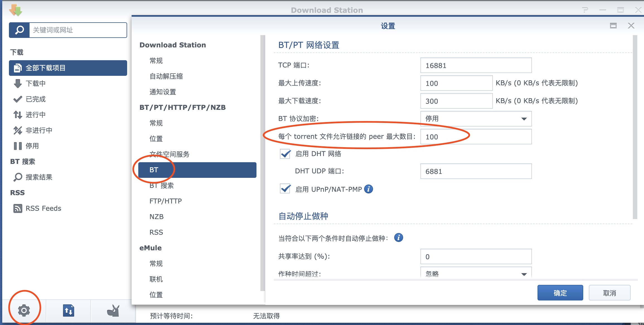Click the 全部下载项目 document icon
Viewport: 644px width, 325px height.
pyautogui.click(x=18, y=68)
